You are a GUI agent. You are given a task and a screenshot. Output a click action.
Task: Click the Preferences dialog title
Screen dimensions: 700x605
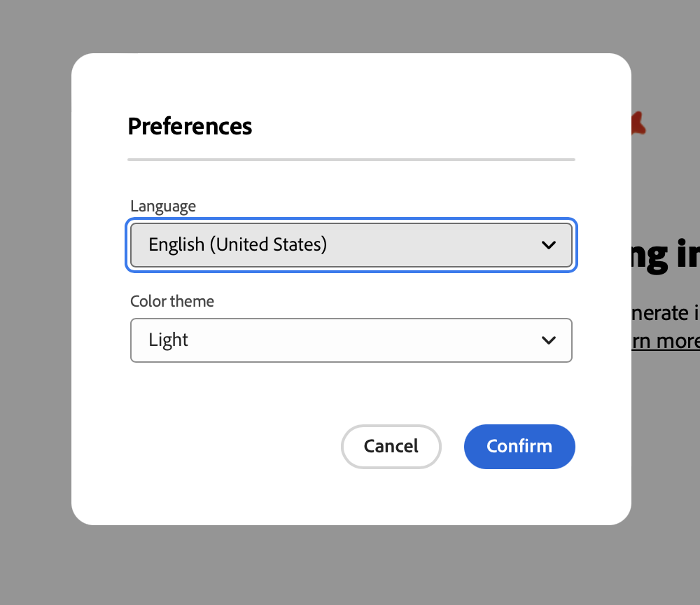click(x=190, y=127)
